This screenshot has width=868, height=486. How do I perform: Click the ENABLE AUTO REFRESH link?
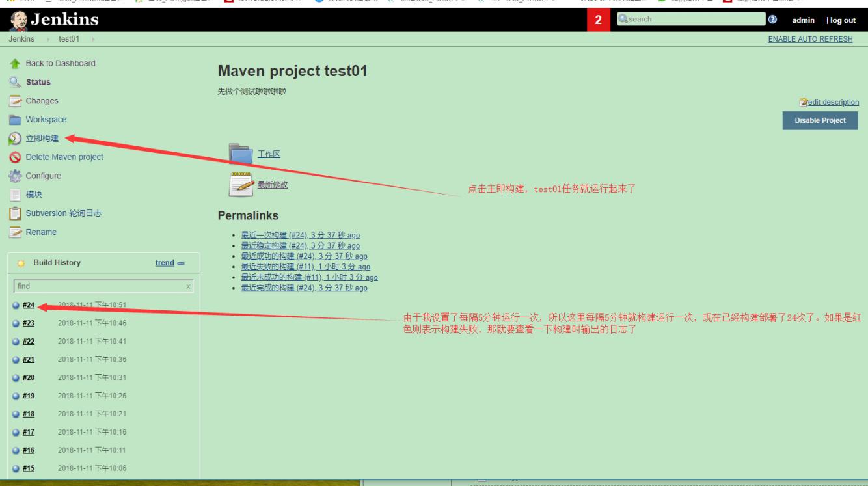click(x=810, y=39)
